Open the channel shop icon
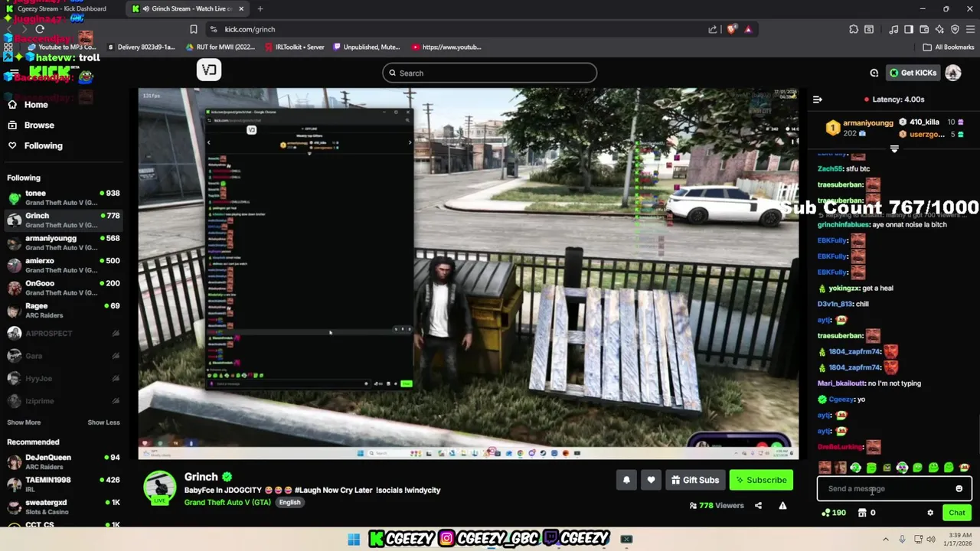 pos(862,513)
